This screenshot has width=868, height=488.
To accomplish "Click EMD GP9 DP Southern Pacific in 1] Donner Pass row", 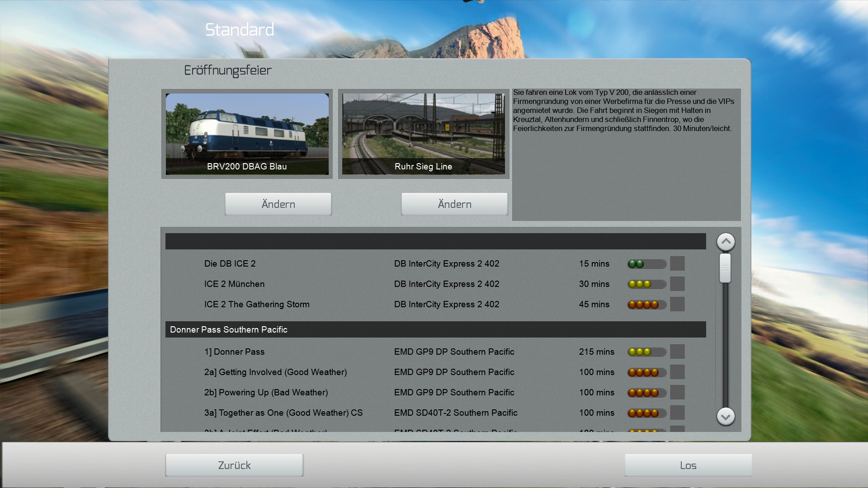I will [454, 352].
